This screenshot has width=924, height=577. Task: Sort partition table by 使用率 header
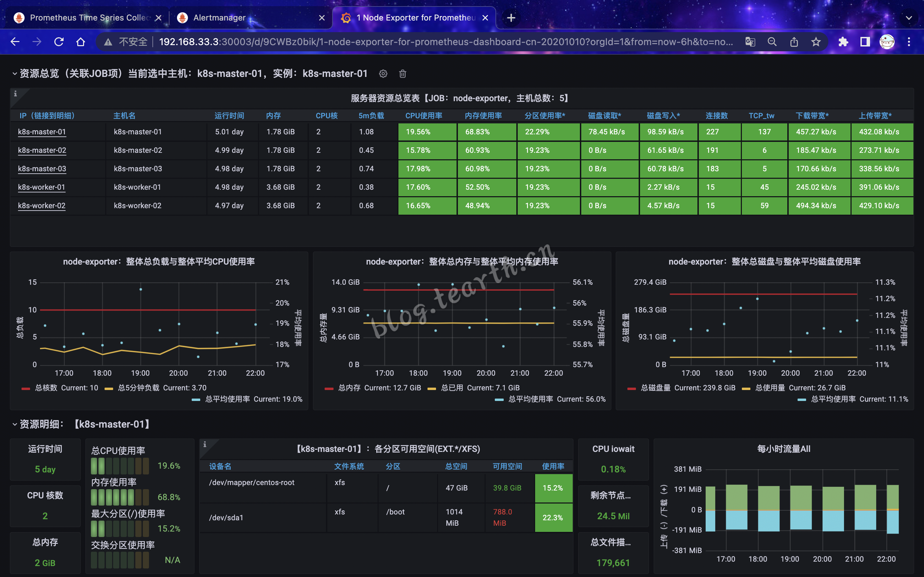(x=553, y=466)
